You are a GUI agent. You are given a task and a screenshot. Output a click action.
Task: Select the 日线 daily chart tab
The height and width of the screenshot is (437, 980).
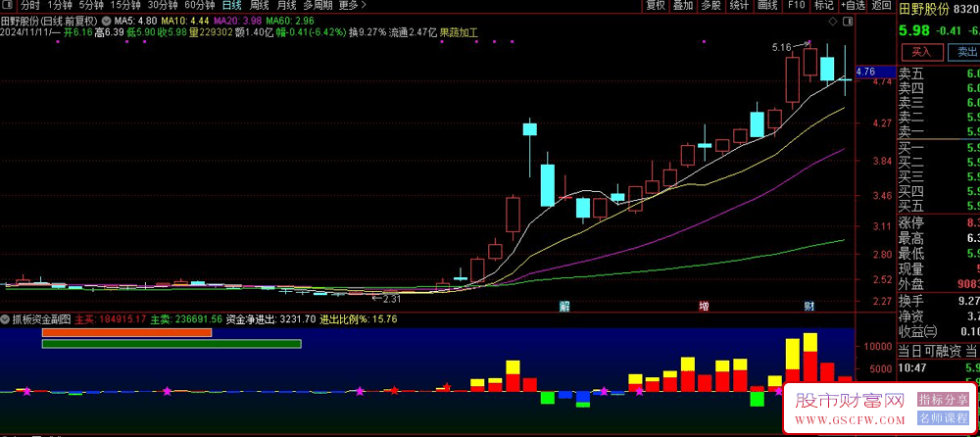coord(232,6)
